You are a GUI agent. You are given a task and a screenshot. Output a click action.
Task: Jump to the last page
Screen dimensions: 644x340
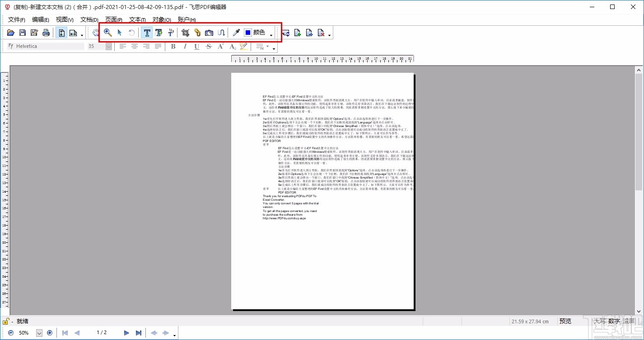(x=139, y=333)
